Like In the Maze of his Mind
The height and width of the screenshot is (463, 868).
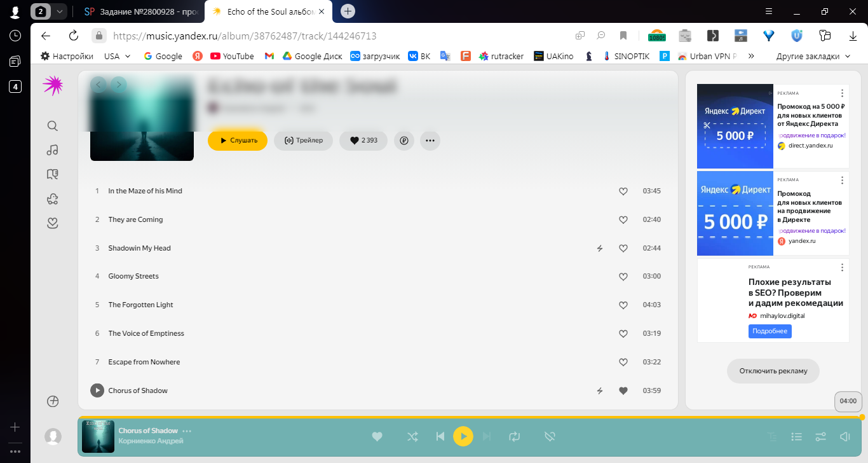pos(623,191)
